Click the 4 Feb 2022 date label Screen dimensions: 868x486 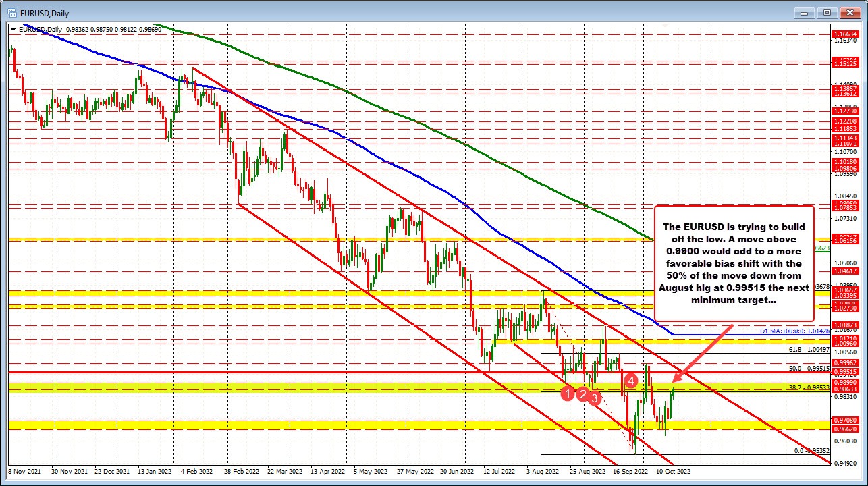pyautogui.click(x=196, y=470)
